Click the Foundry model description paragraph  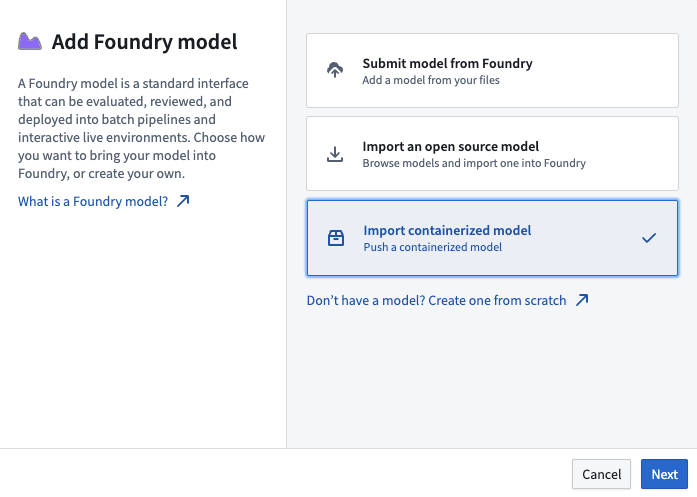pos(141,128)
